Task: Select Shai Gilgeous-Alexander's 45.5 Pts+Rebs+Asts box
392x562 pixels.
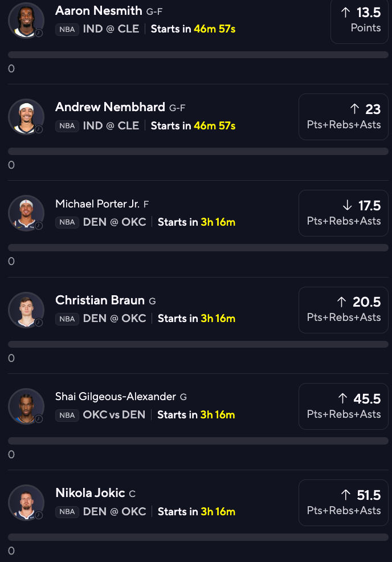Action: pos(344,406)
